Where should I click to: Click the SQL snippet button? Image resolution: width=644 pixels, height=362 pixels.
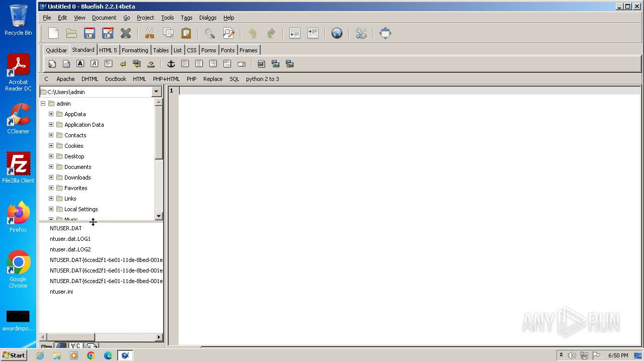point(234,79)
